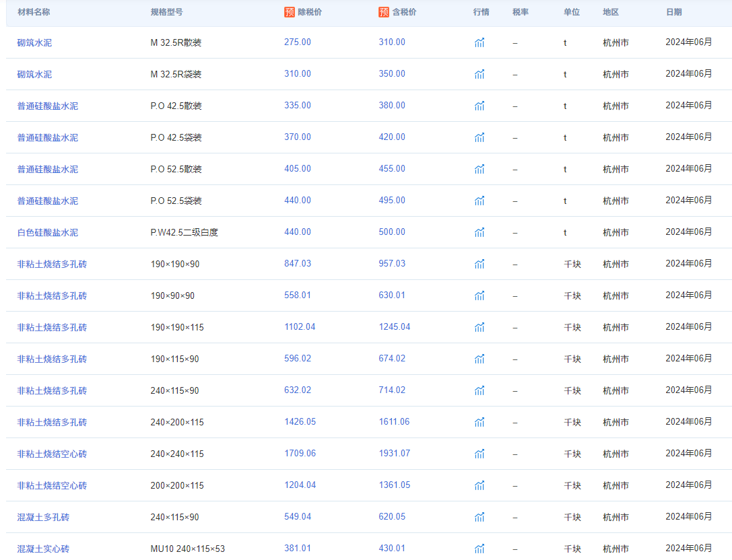Click the 预 badge beside 含税价 header
The height and width of the screenshot is (560, 732).
tap(384, 12)
